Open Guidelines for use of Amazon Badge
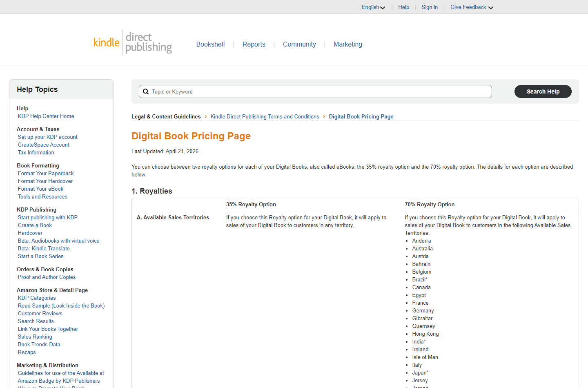The height and width of the screenshot is (388, 588). (x=61, y=377)
